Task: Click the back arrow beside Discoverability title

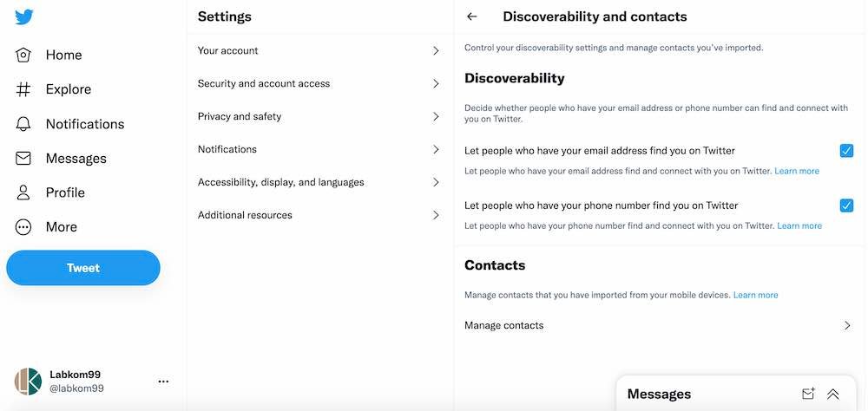Action: (x=472, y=16)
